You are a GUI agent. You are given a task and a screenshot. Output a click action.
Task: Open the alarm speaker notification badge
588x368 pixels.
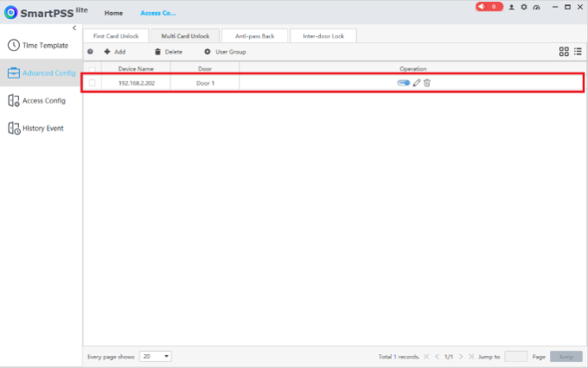point(489,7)
